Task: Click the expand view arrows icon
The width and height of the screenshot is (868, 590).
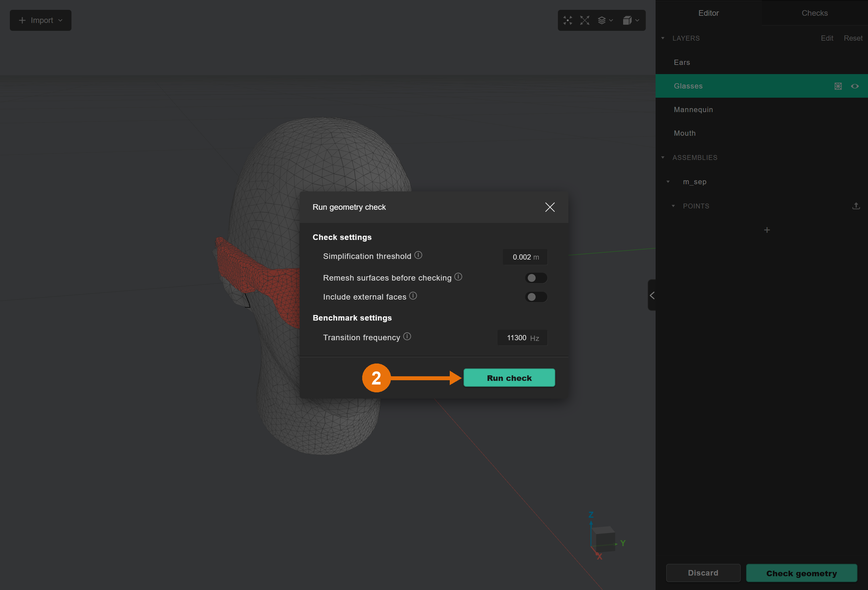Action: pos(584,21)
